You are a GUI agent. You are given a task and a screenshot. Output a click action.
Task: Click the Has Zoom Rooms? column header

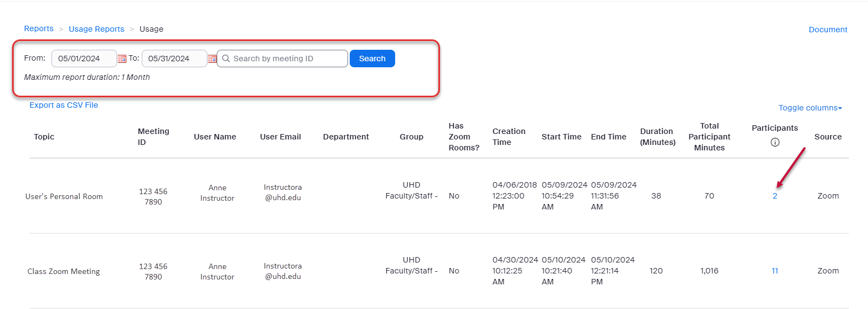(464, 137)
